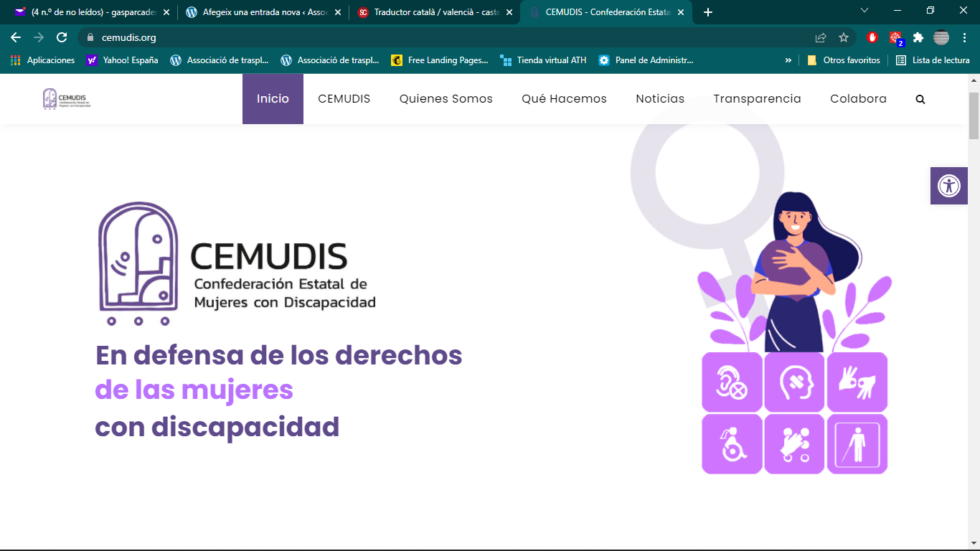This screenshot has height=551, width=980.
Task: Open Free Landing Pages bookmark
Action: coord(440,60)
